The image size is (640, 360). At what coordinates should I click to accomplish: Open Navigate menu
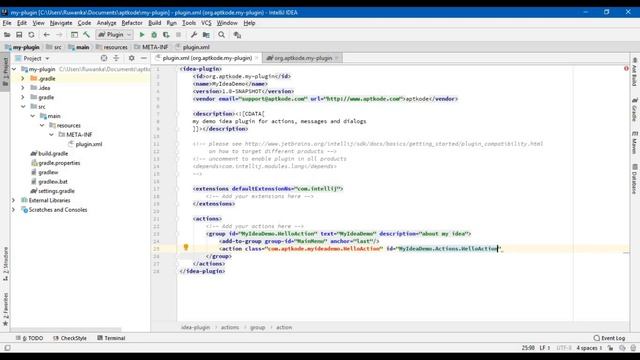click(x=61, y=23)
